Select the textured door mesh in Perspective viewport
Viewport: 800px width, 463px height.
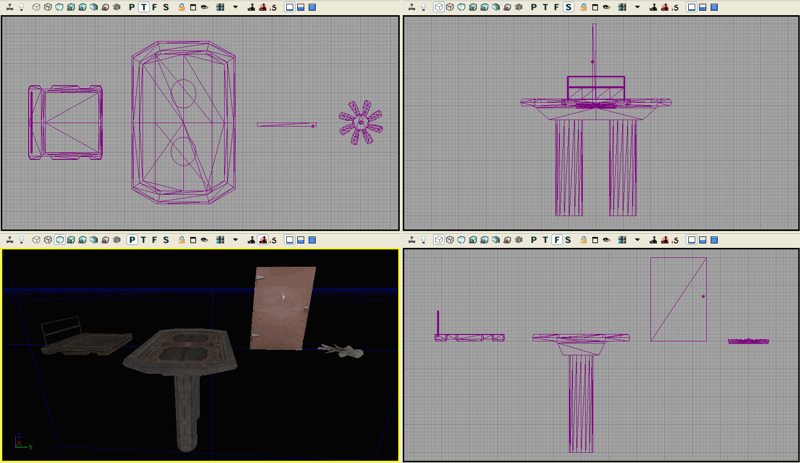pyautogui.click(x=283, y=308)
